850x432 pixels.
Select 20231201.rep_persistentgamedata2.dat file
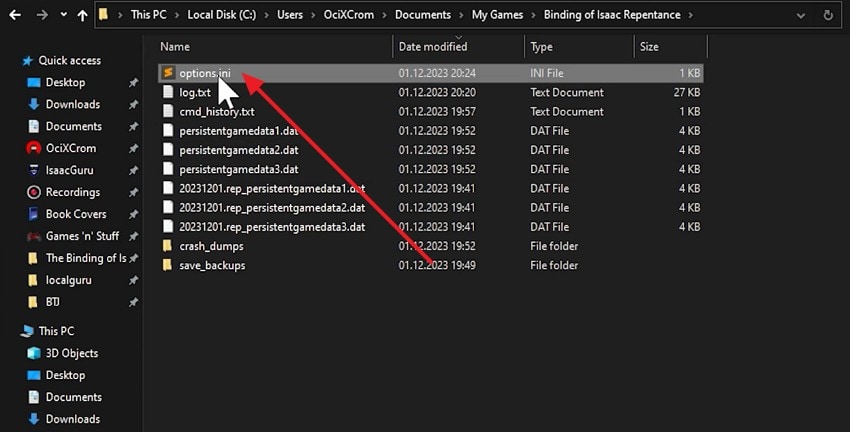point(272,208)
